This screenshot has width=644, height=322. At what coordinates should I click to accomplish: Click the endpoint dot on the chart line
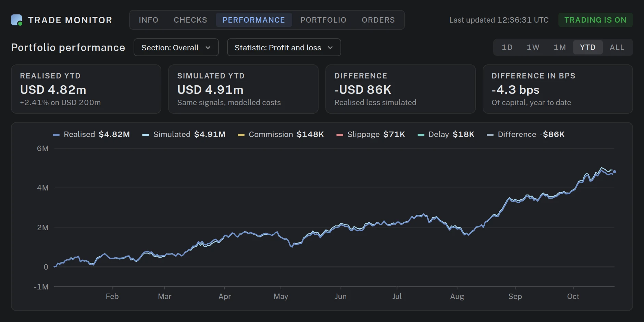[x=615, y=172]
